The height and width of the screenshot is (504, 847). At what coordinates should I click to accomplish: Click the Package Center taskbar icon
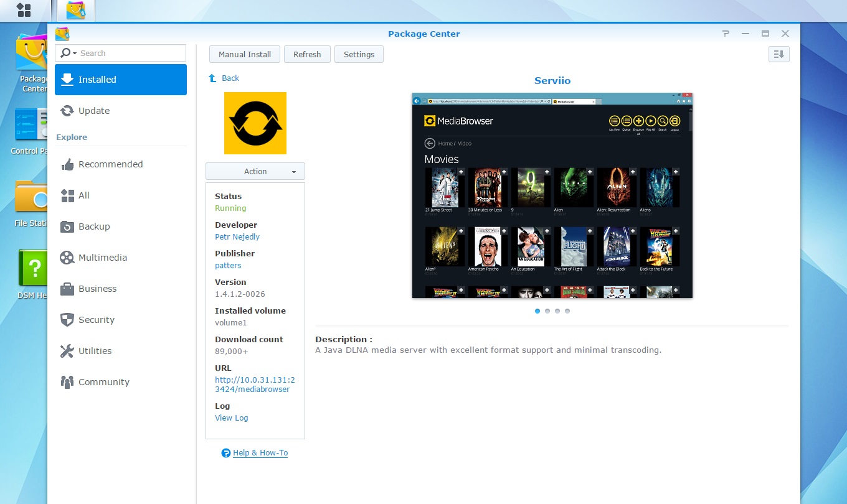(76, 11)
